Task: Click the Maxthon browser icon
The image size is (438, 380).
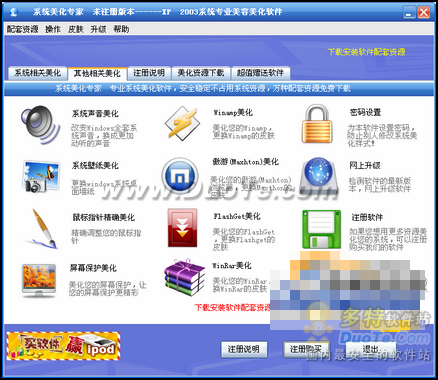Action: point(180,176)
